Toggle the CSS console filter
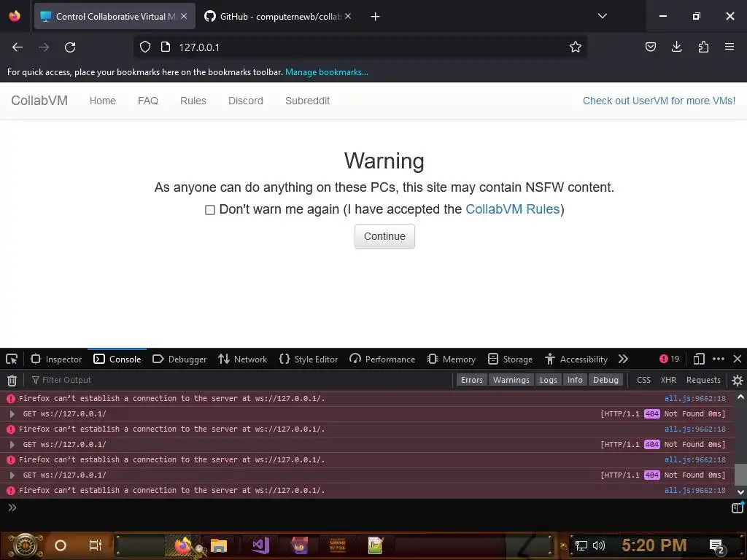Image resolution: width=747 pixels, height=560 pixels. [643, 380]
